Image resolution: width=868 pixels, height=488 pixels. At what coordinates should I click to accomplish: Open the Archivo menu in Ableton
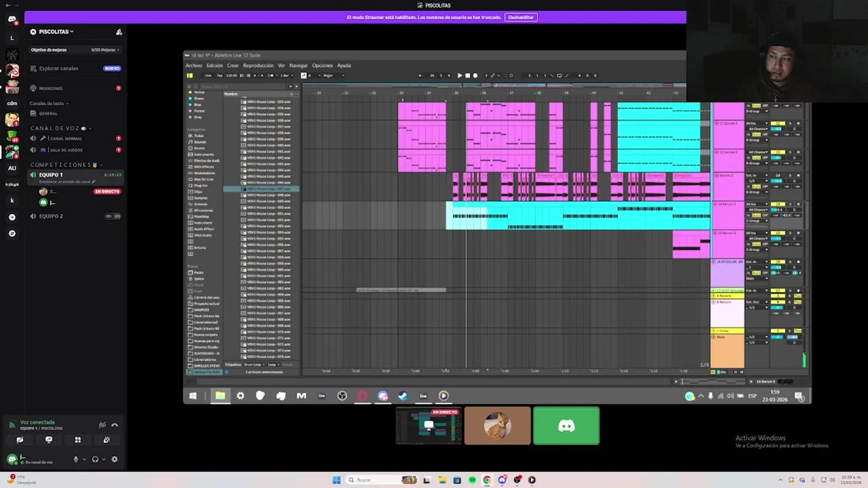point(193,66)
